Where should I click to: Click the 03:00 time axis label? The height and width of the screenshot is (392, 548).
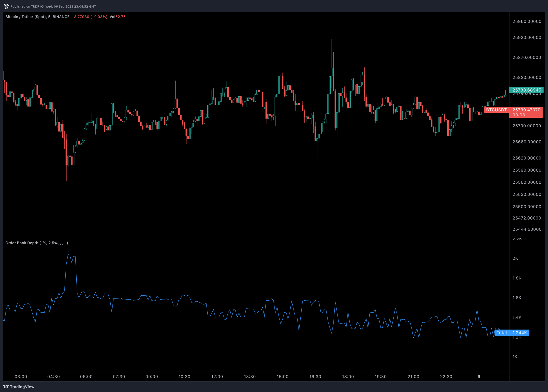click(x=21, y=377)
